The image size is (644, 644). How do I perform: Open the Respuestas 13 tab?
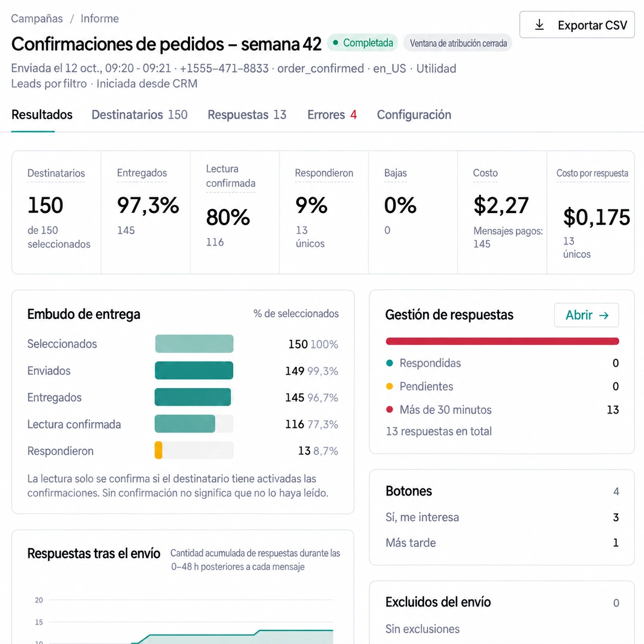247,115
